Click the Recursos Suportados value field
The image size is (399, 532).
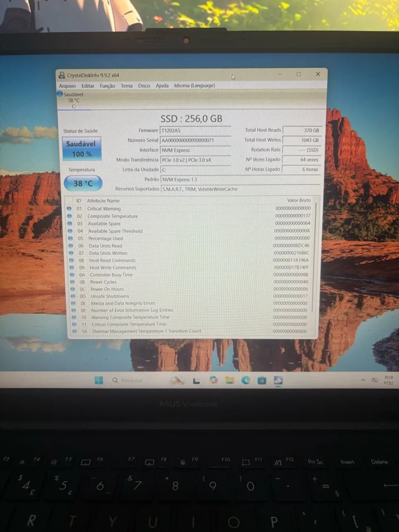240,189
